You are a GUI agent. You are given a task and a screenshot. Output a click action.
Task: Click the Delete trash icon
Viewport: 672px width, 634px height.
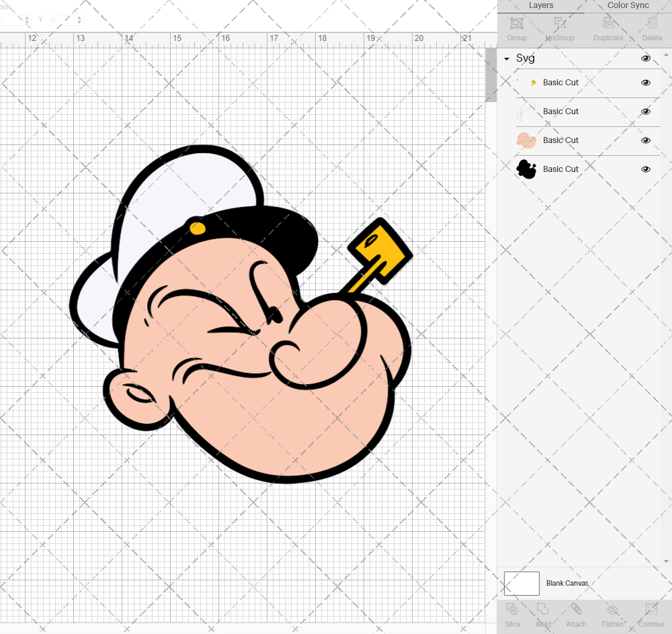(x=652, y=23)
